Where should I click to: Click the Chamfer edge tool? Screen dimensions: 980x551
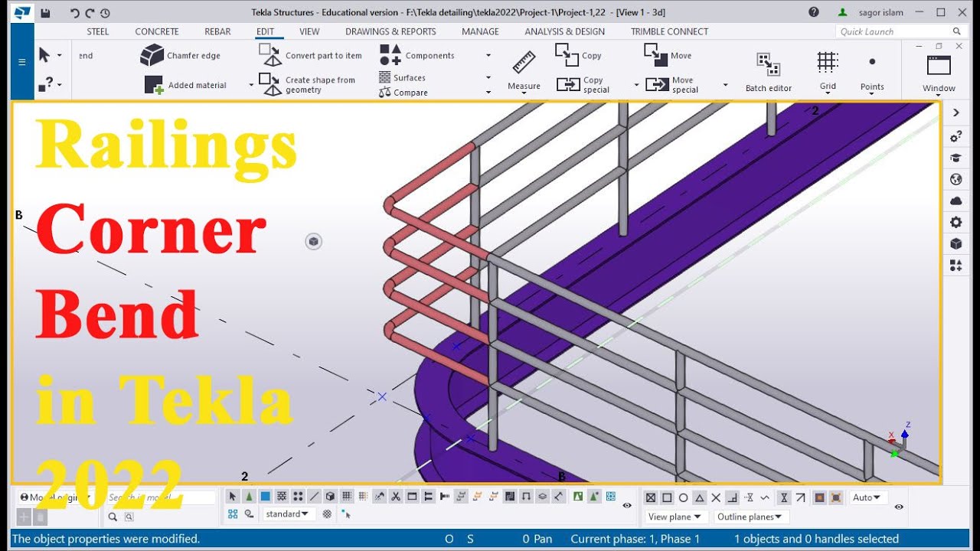(181, 55)
